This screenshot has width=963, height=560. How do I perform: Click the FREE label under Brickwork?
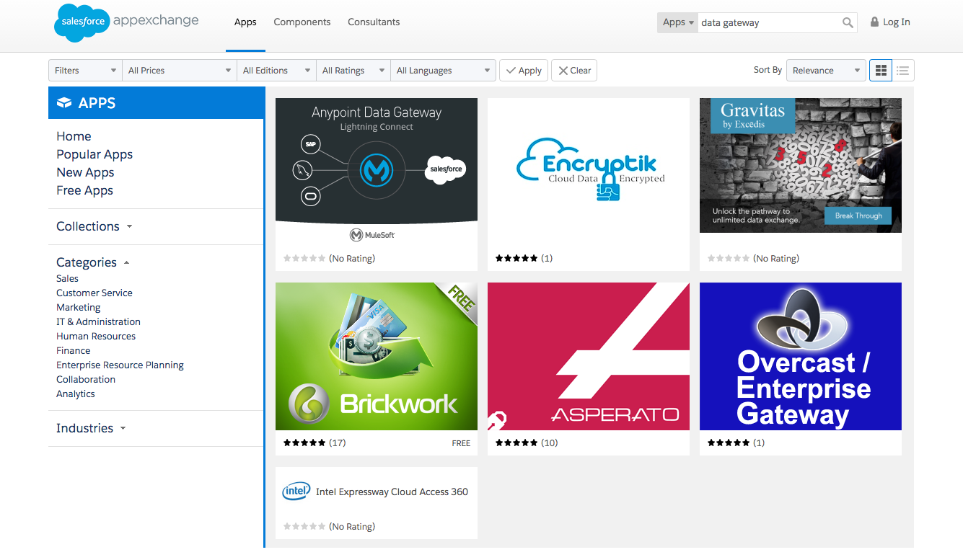point(461,443)
